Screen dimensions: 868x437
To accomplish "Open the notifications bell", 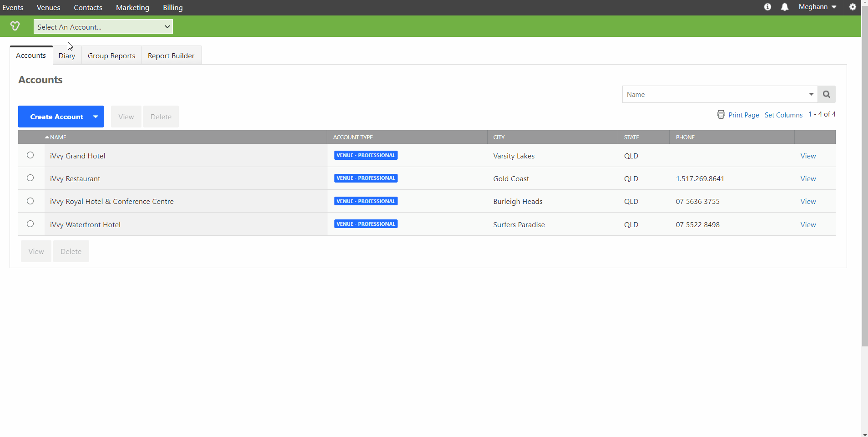I will (x=785, y=7).
